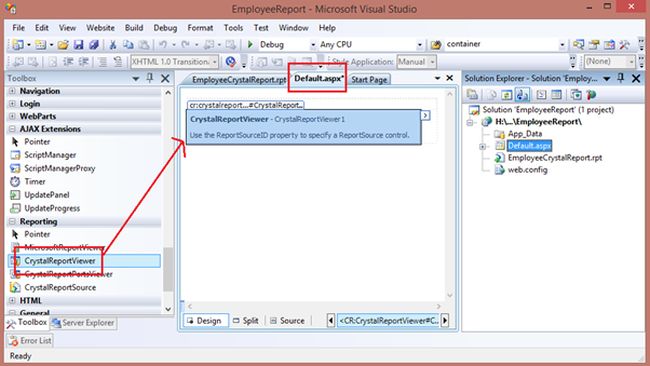Click Copy Web Site icon in Solution Explorer
This screenshot has width=650, height=366.
tap(576, 95)
